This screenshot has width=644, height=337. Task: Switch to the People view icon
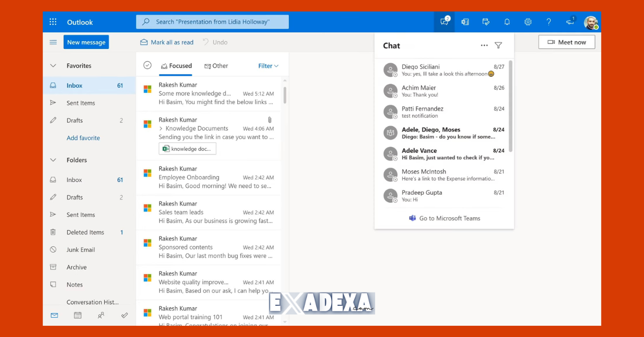pyautogui.click(x=101, y=316)
